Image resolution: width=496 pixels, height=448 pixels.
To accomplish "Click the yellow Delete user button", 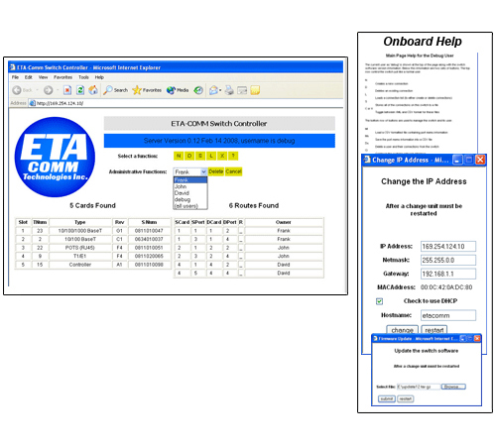I will pos(216,171).
